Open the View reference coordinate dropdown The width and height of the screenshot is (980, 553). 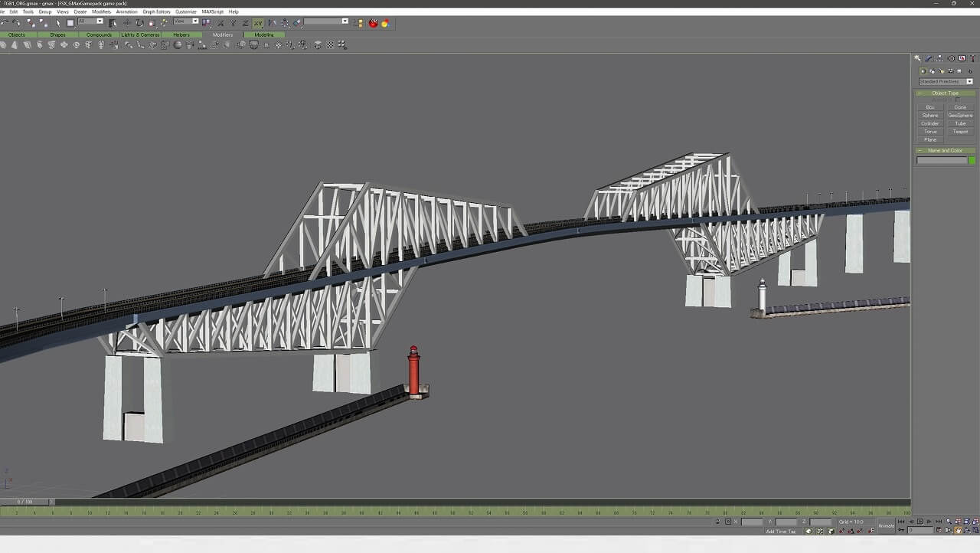186,21
